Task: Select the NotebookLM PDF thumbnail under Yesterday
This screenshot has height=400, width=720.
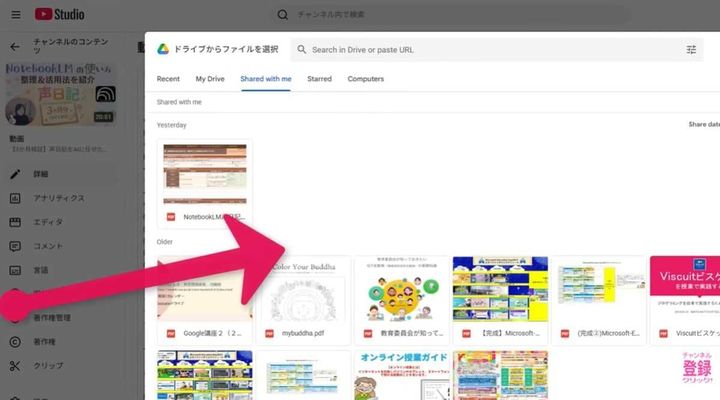Action: click(x=205, y=174)
